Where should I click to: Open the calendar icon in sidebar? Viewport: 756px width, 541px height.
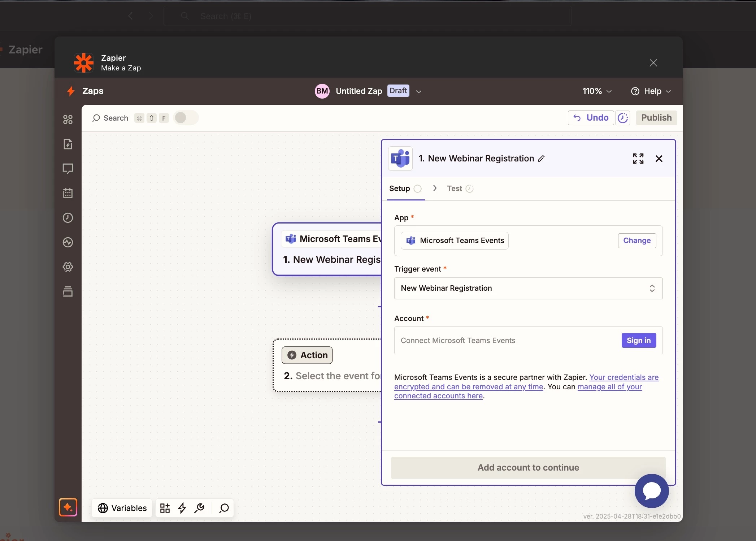coord(68,193)
